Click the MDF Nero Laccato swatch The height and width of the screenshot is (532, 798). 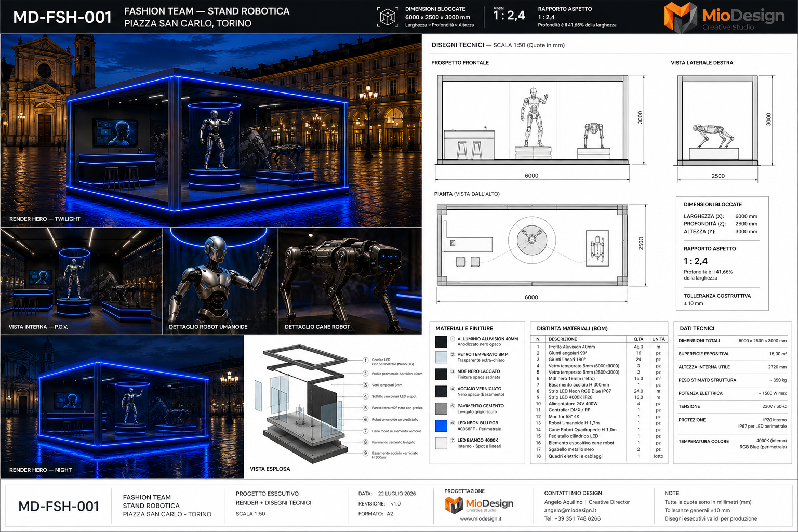tap(441, 374)
